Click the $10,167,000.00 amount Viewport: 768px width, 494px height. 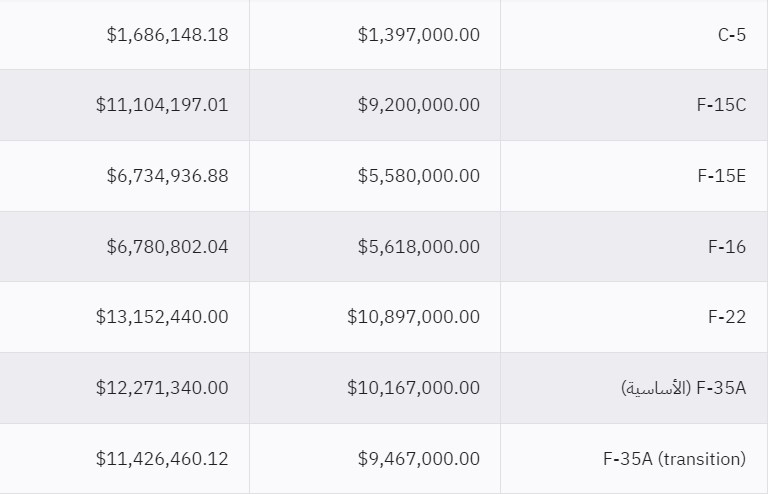[x=413, y=387]
